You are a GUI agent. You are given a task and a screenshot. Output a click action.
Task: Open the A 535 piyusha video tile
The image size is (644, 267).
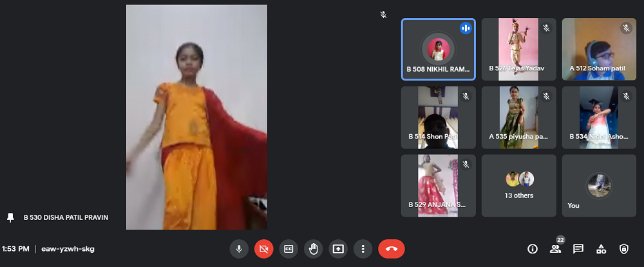coord(518,117)
